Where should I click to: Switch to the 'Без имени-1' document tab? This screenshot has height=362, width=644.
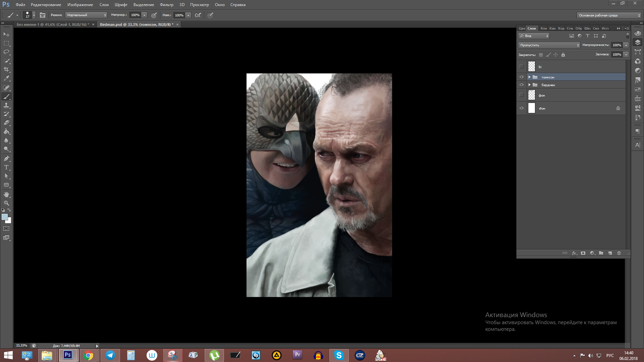click(x=53, y=25)
